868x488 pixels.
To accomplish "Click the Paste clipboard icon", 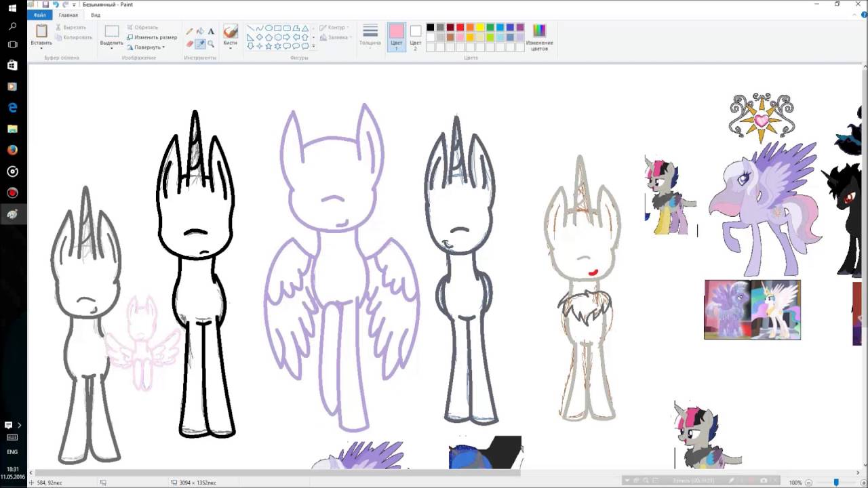I will [x=41, y=31].
